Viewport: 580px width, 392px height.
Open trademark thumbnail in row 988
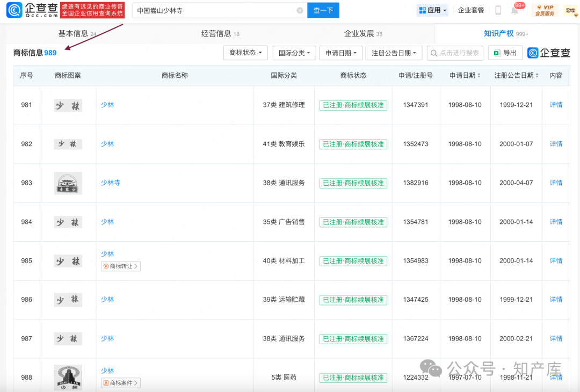pyautogui.click(x=68, y=378)
